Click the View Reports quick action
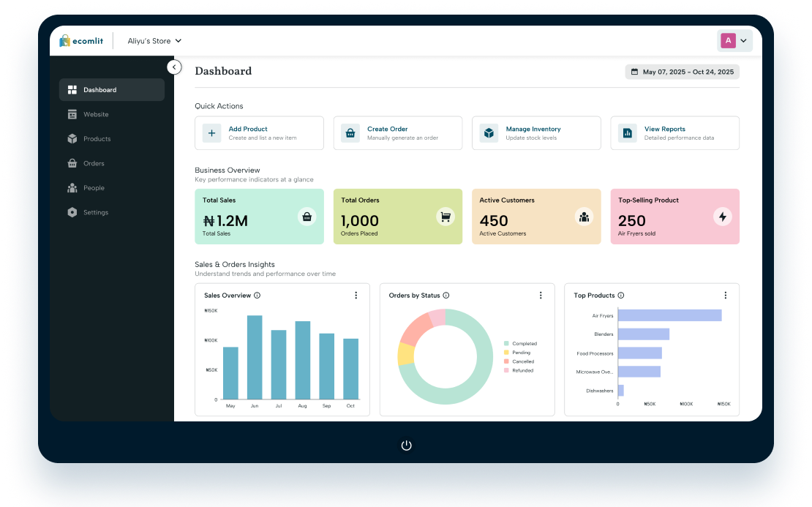 click(674, 133)
